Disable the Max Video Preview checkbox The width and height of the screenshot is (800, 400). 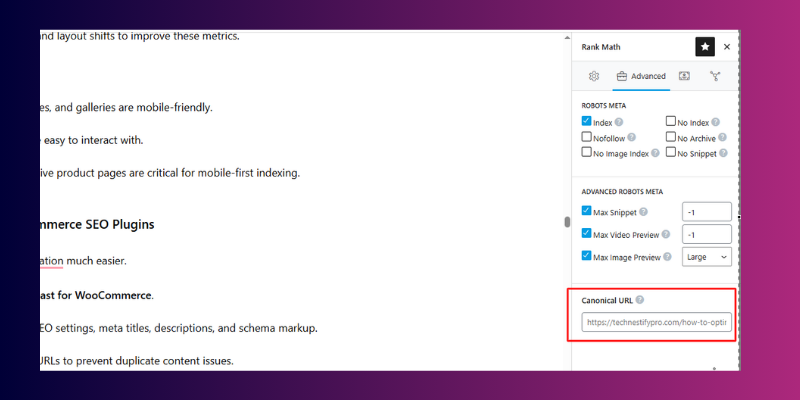(x=586, y=234)
